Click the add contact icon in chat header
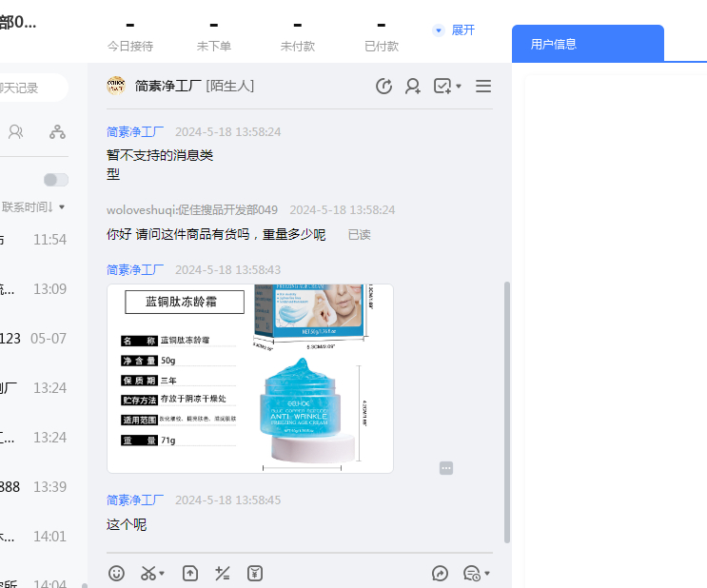This screenshot has height=588, width=707. 413,87
